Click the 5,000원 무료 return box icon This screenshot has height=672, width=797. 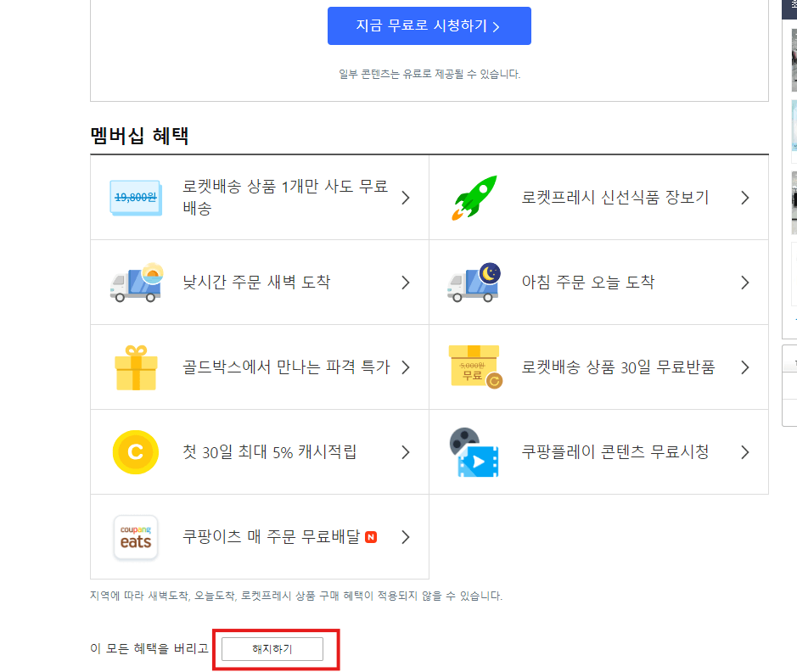pyautogui.click(x=475, y=367)
